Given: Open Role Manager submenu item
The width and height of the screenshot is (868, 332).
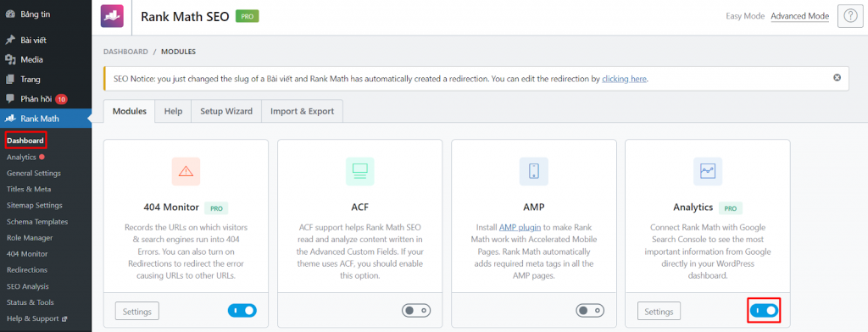Looking at the screenshot, I should pos(30,238).
